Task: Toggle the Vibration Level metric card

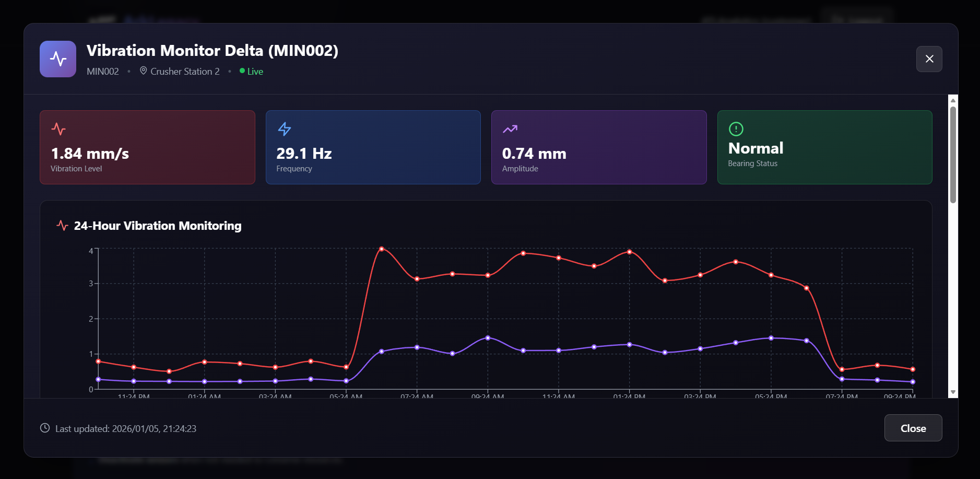Action: click(147, 147)
